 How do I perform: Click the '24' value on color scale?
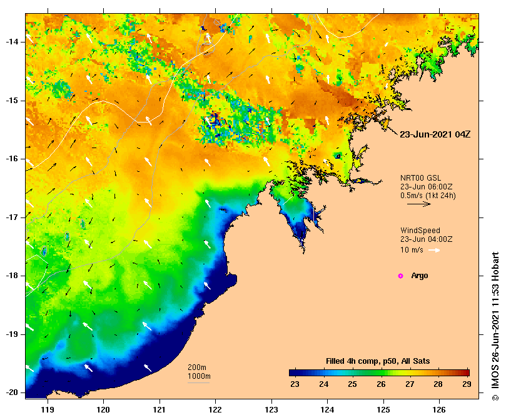323,384
